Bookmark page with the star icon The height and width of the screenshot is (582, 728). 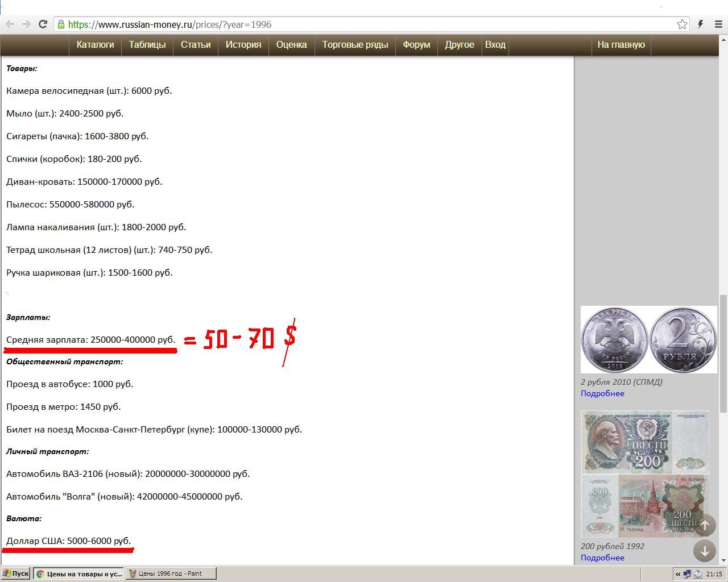pos(682,24)
